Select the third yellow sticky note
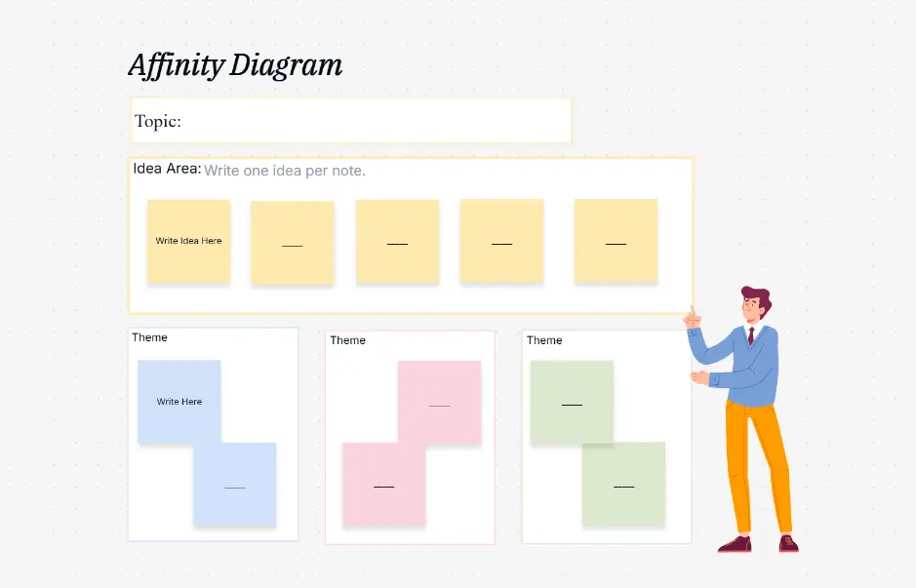The width and height of the screenshot is (916, 588). tap(397, 241)
